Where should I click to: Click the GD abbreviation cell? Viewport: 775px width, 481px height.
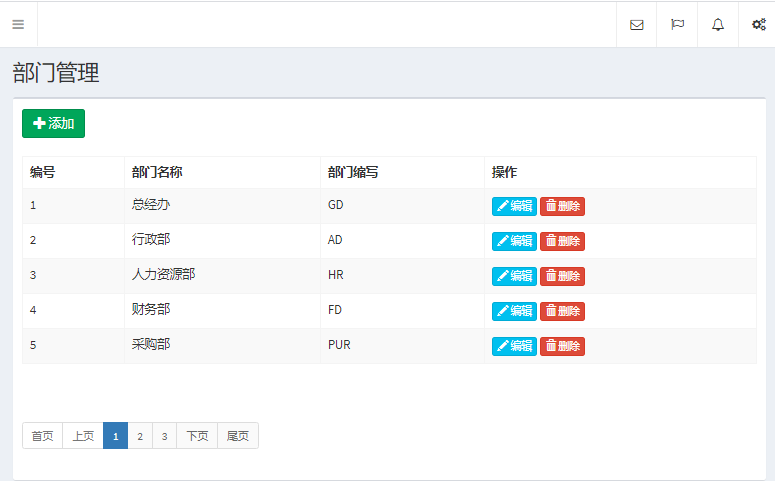[402, 206]
